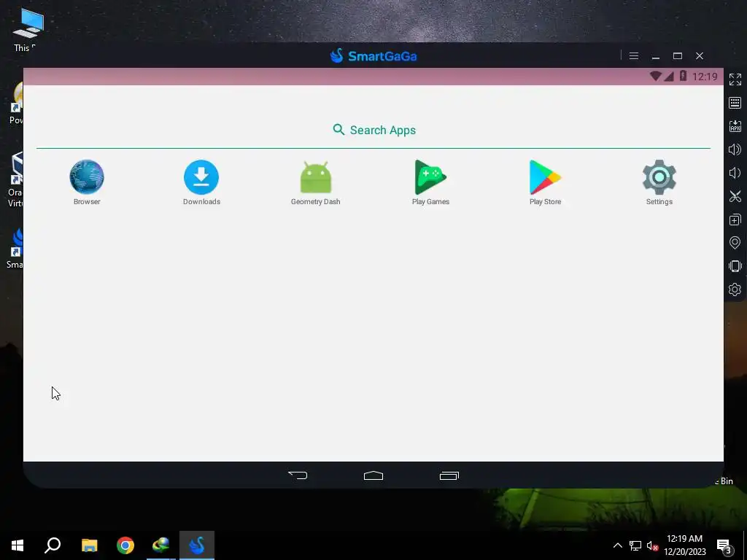The height and width of the screenshot is (560, 747).
Task: Open SmartGaGa sidebar settings gear
Action: pyautogui.click(x=735, y=289)
